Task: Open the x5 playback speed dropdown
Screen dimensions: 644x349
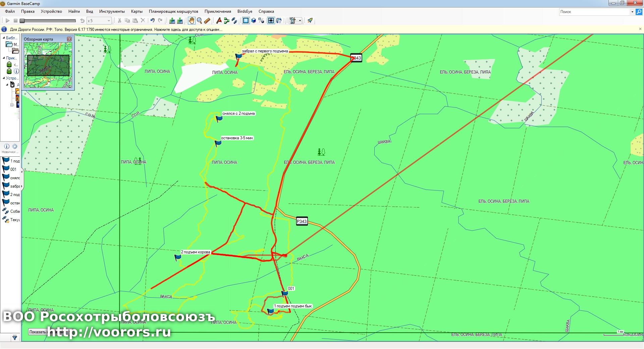Action: [108, 21]
